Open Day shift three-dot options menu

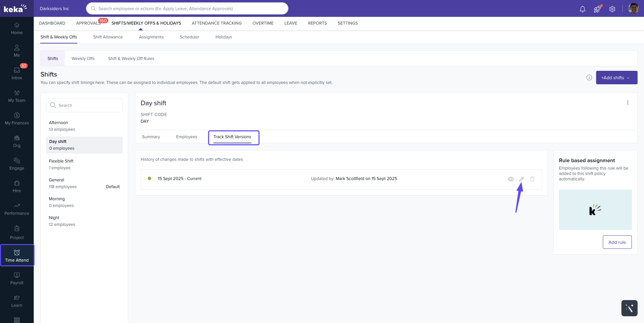(x=627, y=102)
